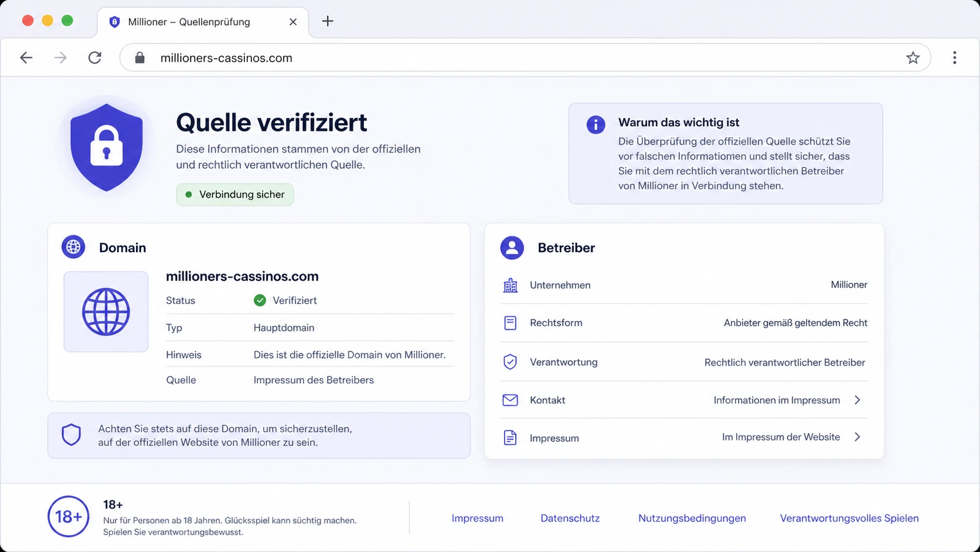Click the building icon next to Unternehmen

(511, 285)
